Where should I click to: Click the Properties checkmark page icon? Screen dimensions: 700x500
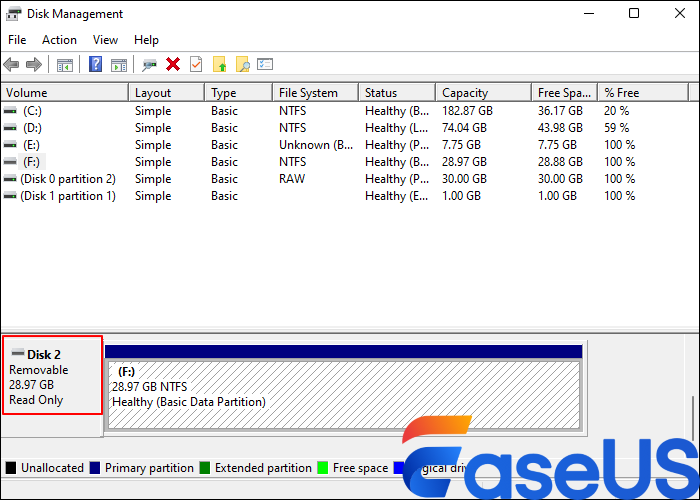[x=196, y=65]
